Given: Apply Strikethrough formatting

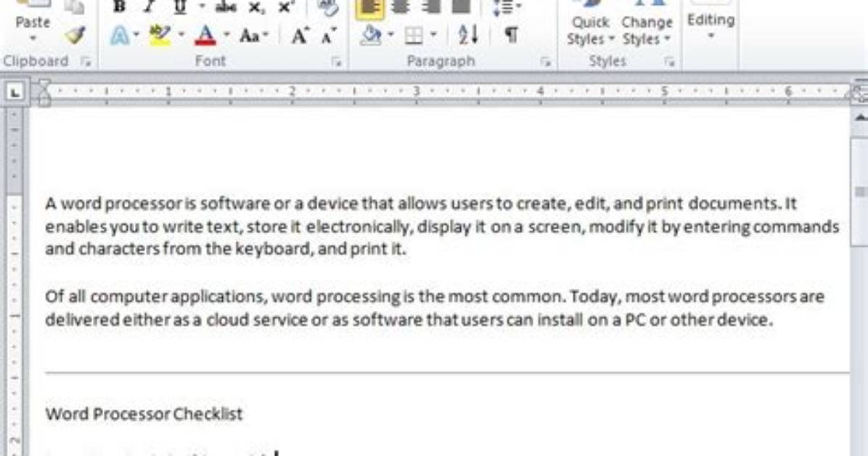Looking at the screenshot, I should 225,7.
